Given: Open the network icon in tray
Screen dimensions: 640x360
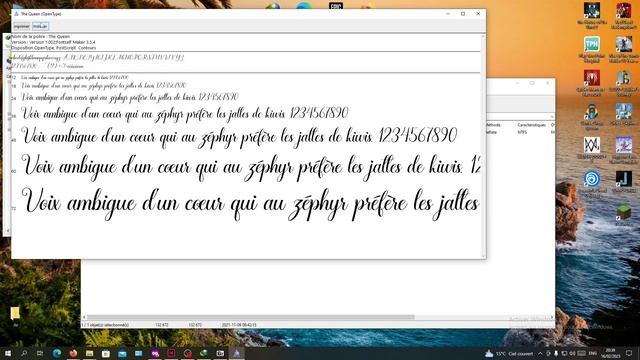Looking at the screenshot, I should click(x=564, y=353).
